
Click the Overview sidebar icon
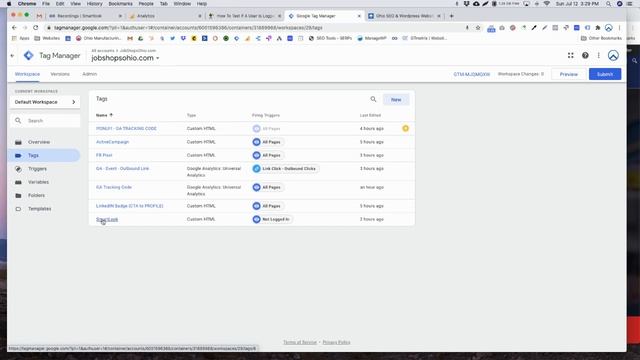(18, 142)
